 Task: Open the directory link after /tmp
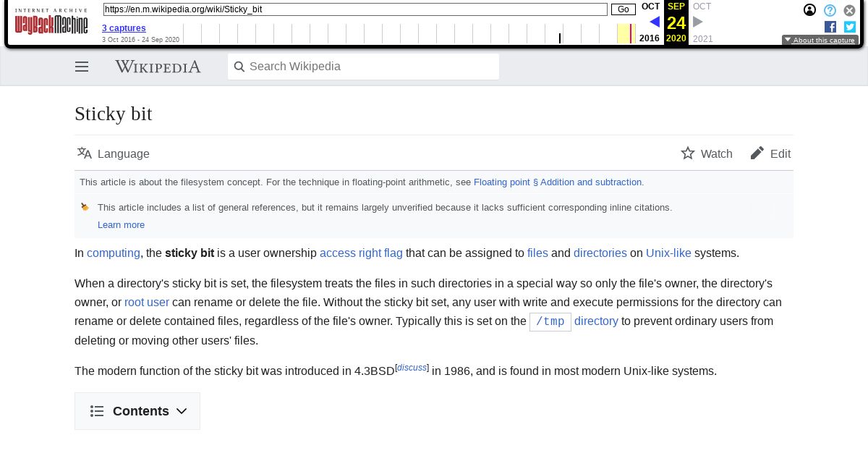(596, 321)
